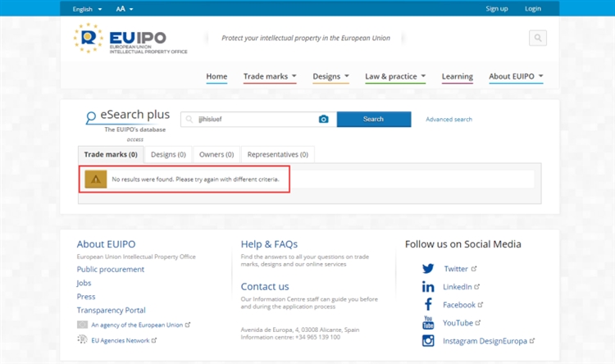Click 'Follow us on Social Media' heading

click(x=462, y=244)
